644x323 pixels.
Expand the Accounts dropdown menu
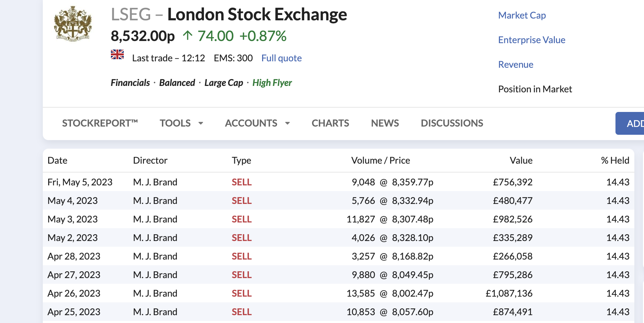pyautogui.click(x=257, y=123)
